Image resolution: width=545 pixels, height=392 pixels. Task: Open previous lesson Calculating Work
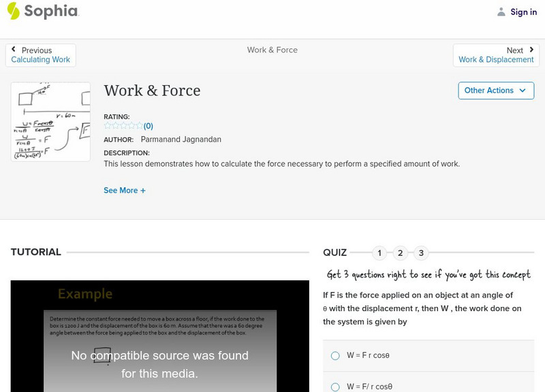tap(41, 60)
